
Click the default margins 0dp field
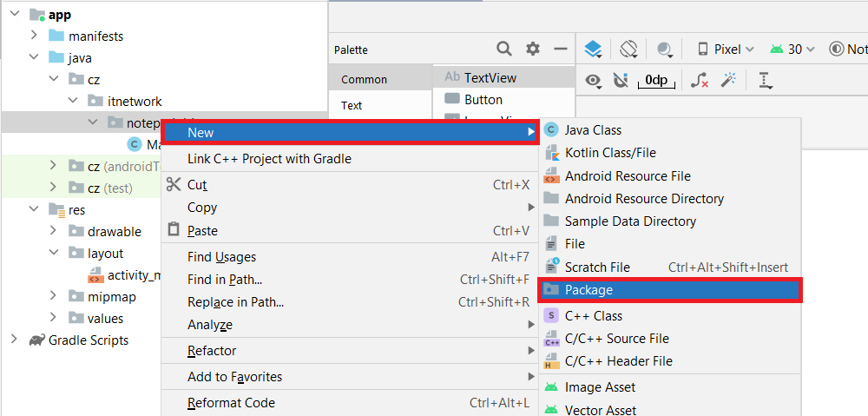656,81
